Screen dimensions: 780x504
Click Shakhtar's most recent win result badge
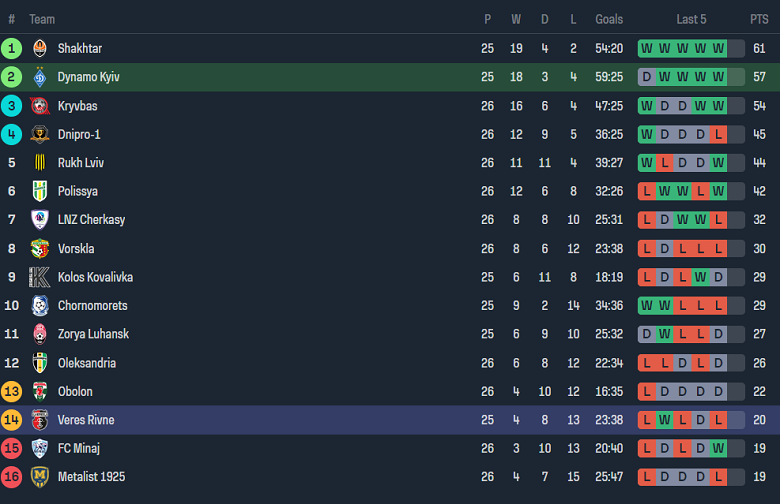(x=718, y=48)
